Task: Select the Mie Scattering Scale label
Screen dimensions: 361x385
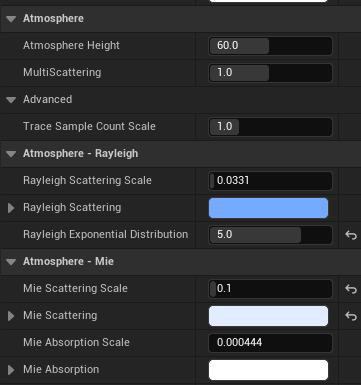Action: point(75,288)
